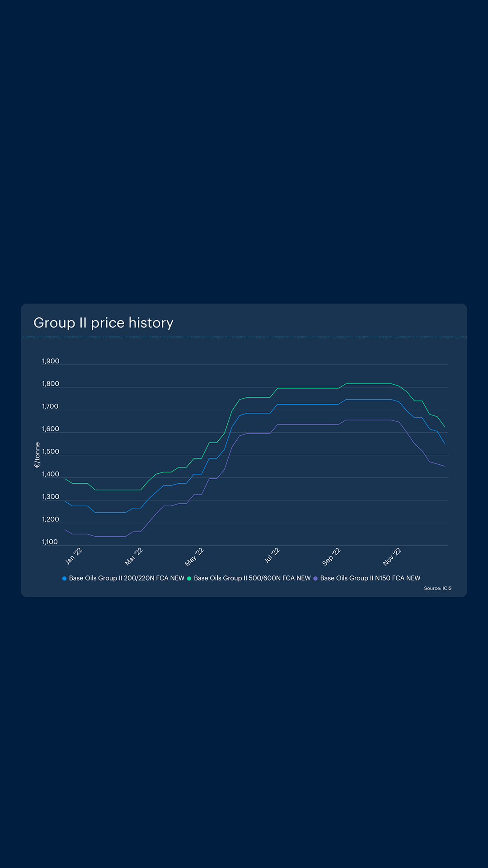The image size is (488, 868).
Task: Click the 1,800 y-axis tick label
Action: 51,384
